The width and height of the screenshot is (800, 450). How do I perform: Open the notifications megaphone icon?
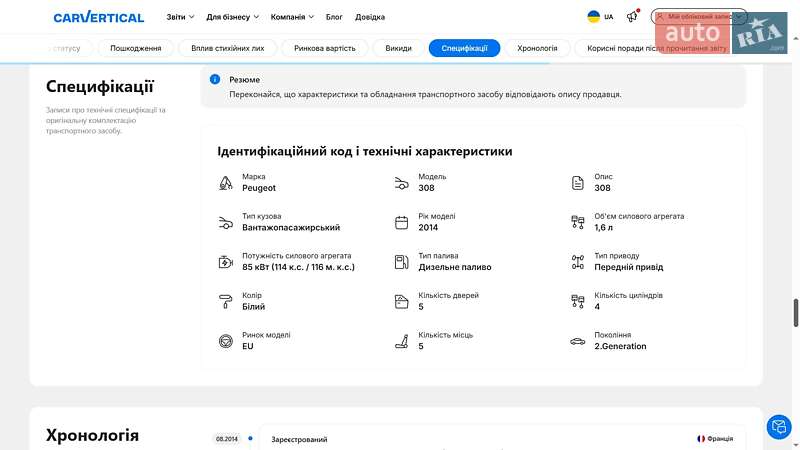coord(632,17)
